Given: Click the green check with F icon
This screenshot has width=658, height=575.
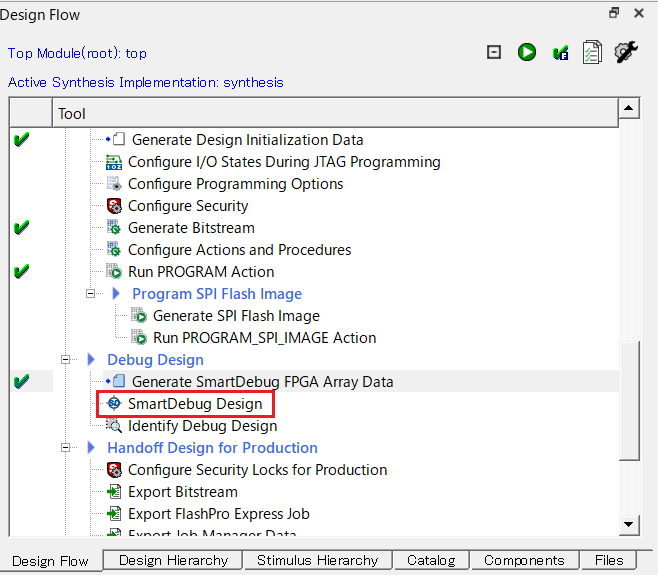Looking at the screenshot, I should pos(561,53).
